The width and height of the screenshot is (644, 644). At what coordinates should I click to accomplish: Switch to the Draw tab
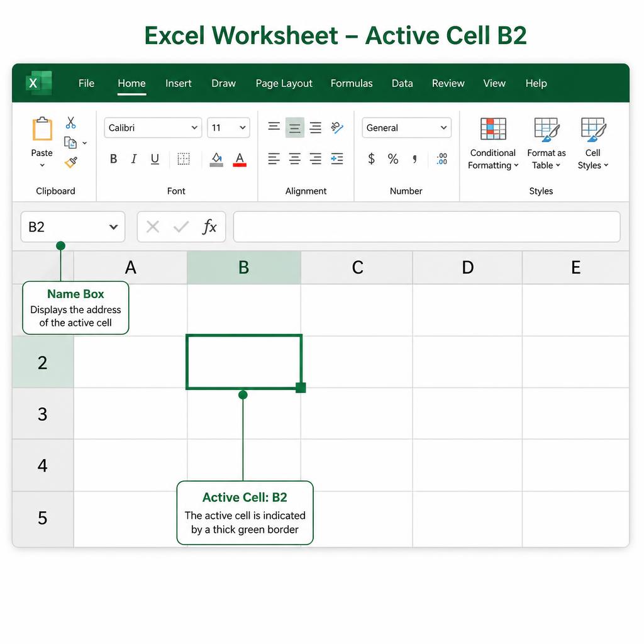pyautogui.click(x=223, y=84)
